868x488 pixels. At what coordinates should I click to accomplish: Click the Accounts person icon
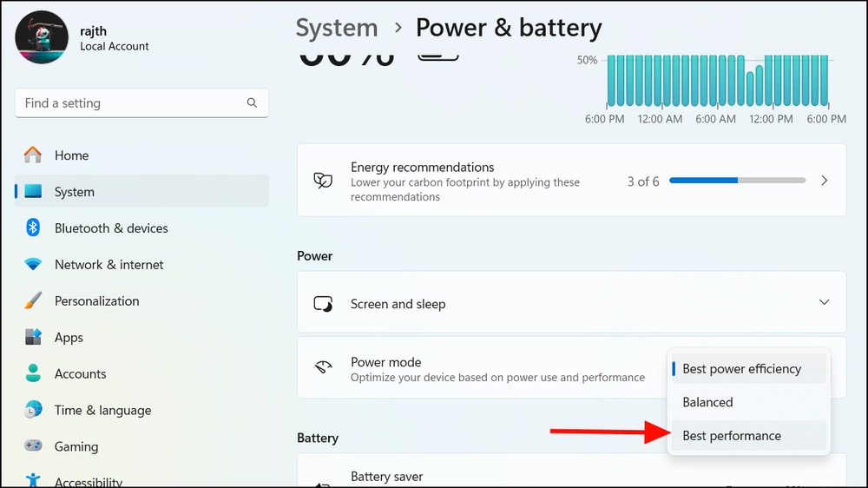pos(33,373)
